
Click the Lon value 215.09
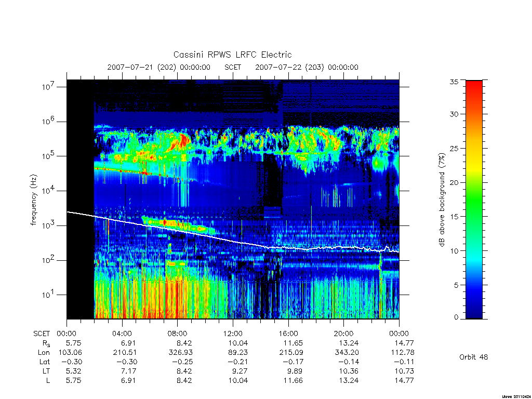[291, 353]
